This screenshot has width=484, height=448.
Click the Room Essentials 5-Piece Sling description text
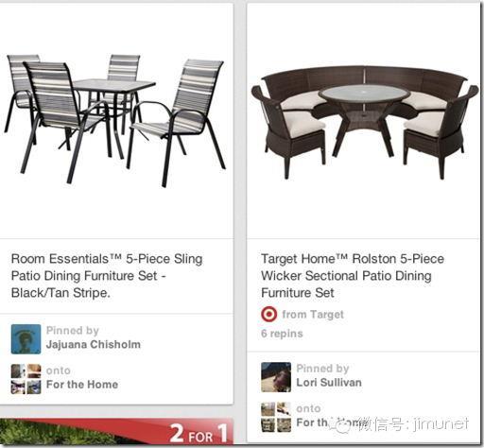point(107,276)
